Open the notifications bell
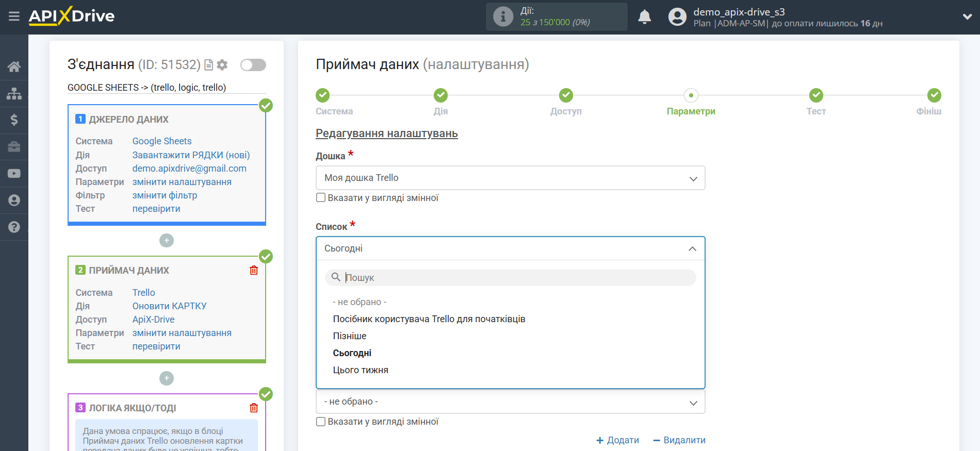This screenshot has height=451, width=980. [x=644, y=16]
